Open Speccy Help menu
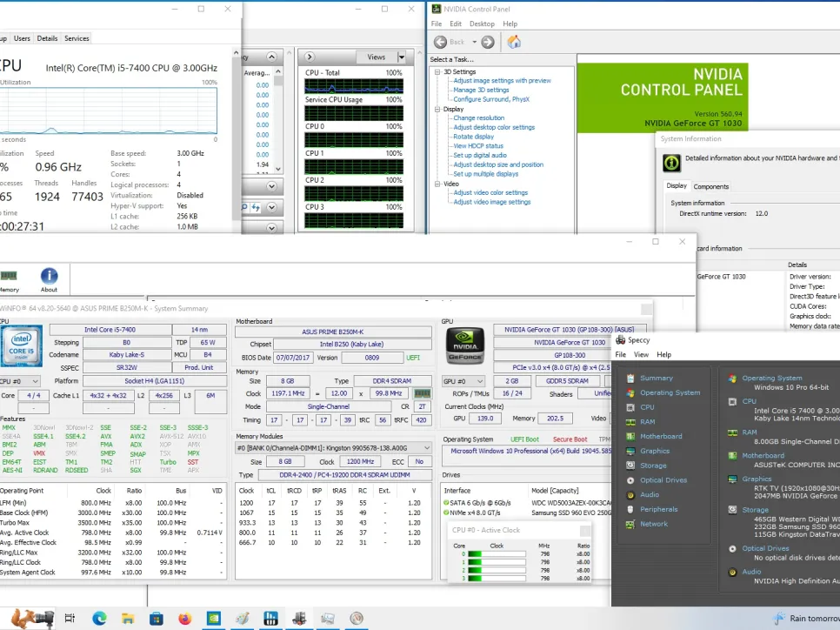 point(663,354)
